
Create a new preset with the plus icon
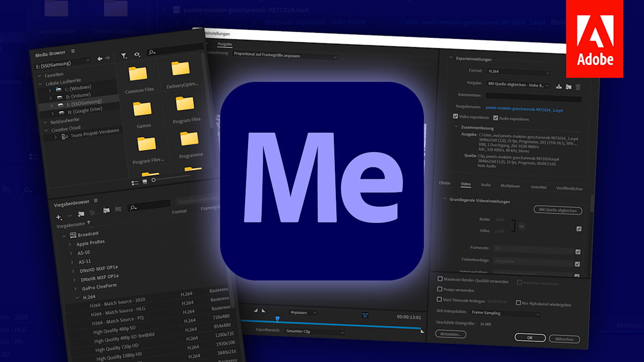58,217
